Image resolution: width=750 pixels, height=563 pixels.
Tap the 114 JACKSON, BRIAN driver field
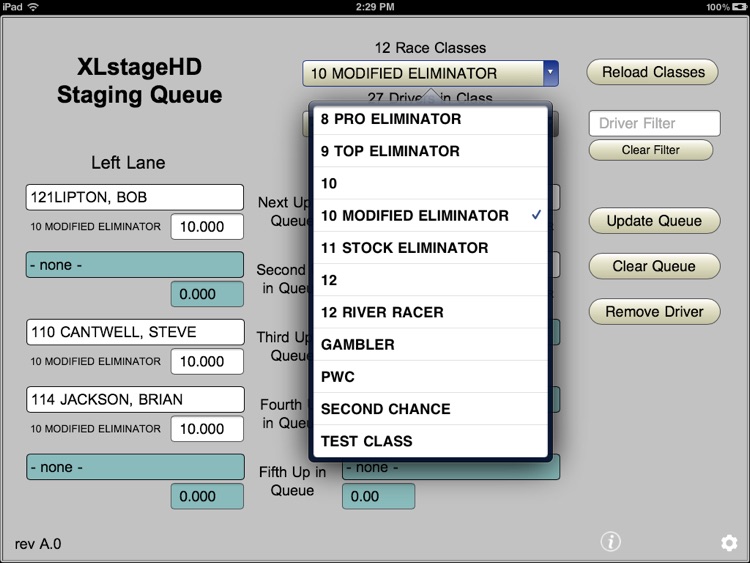pyautogui.click(x=135, y=399)
